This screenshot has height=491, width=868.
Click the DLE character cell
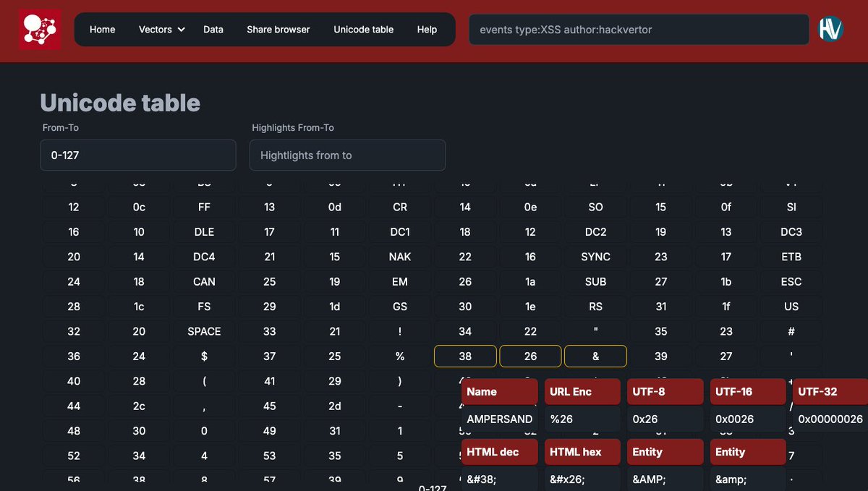pyautogui.click(x=204, y=232)
